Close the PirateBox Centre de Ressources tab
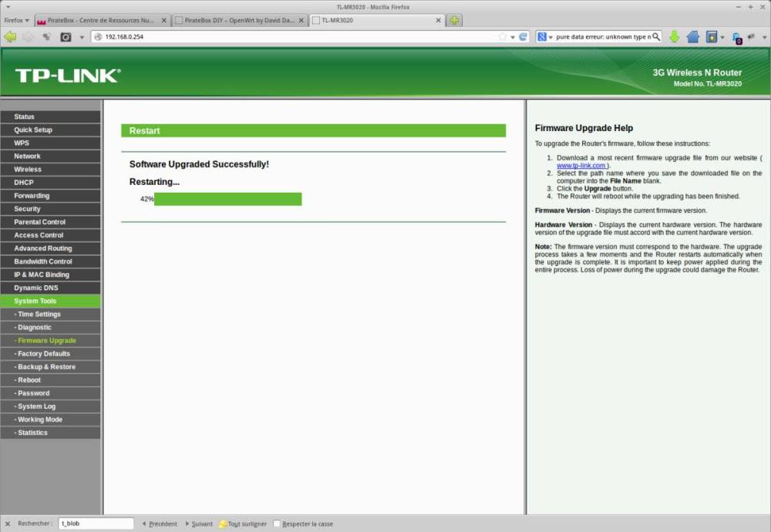 coord(163,20)
